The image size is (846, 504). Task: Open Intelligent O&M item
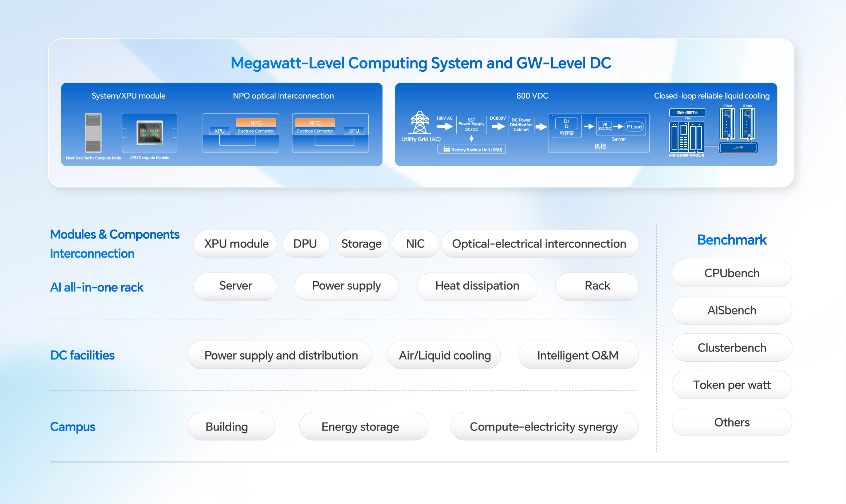578,355
